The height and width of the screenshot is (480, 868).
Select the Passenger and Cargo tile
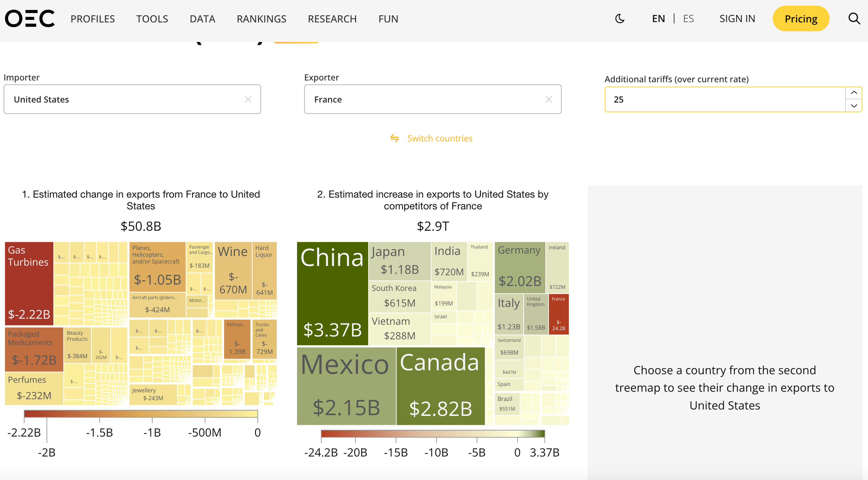pos(200,257)
